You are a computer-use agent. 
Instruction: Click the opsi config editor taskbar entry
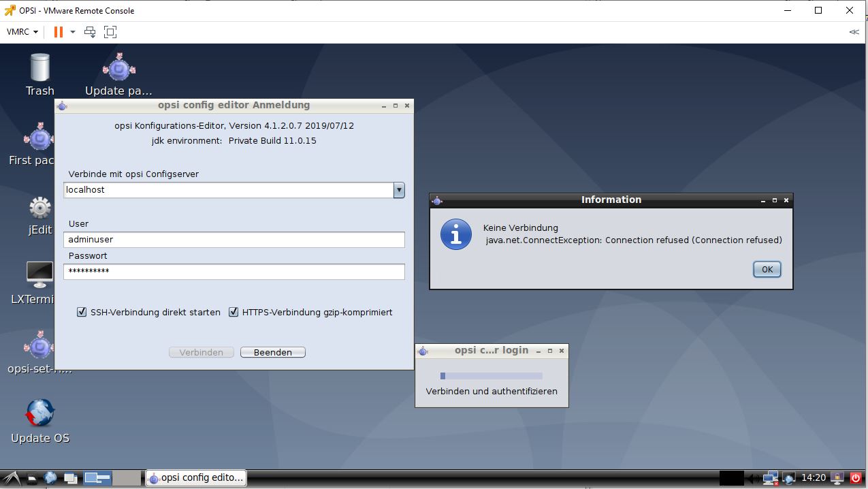[196, 478]
